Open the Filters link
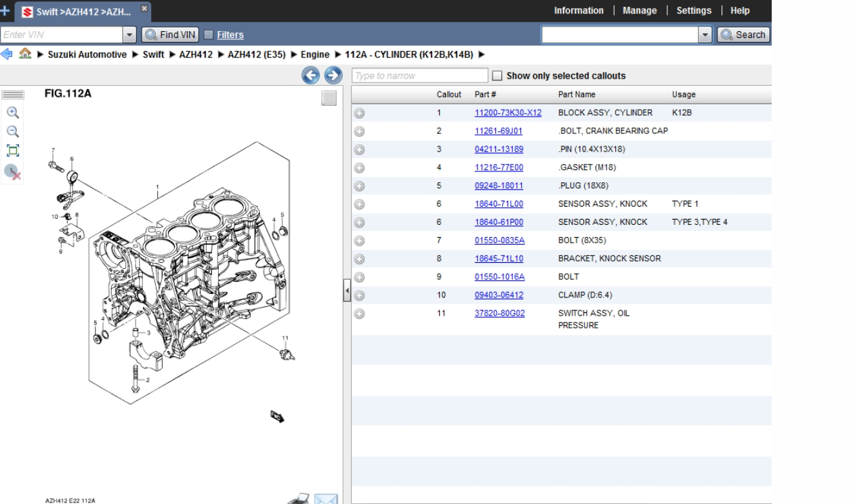This screenshot has height=504, width=853. pos(230,35)
